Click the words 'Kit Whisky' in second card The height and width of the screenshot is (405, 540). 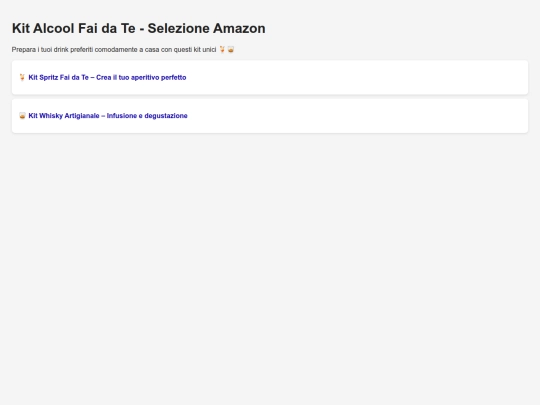(45, 116)
